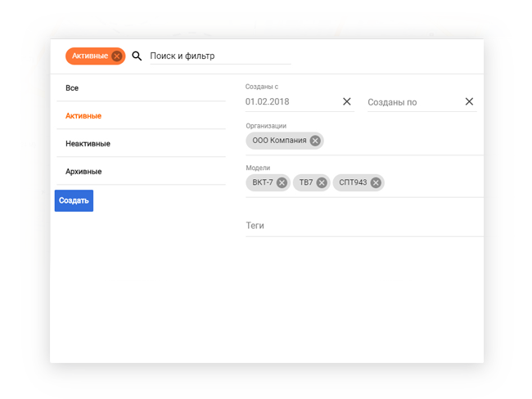Click the ТВ7 chip label
The image size is (532, 399).
306,182
